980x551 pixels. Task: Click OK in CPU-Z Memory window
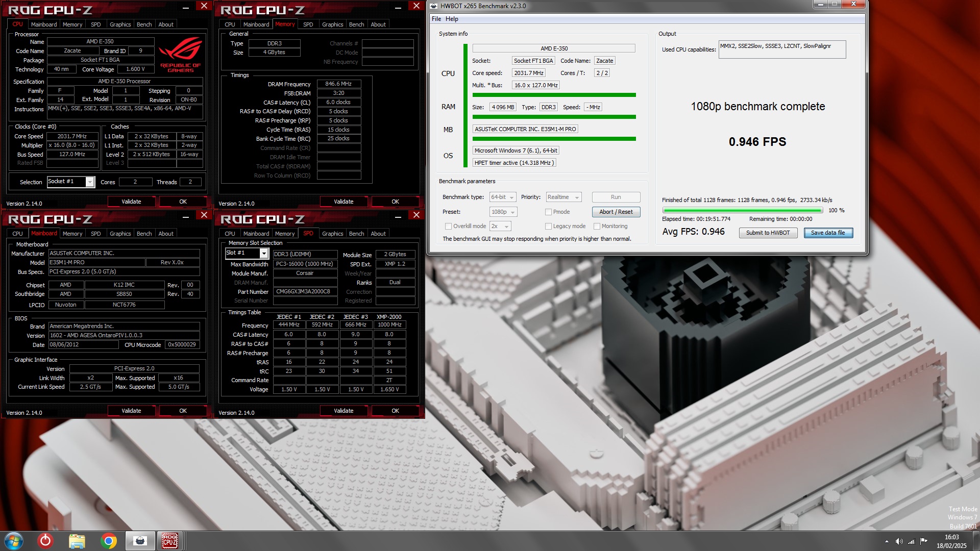[x=395, y=202]
